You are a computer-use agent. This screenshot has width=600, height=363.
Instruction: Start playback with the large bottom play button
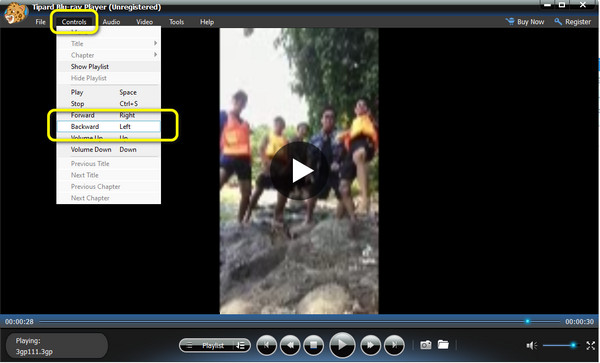point(342,345)
